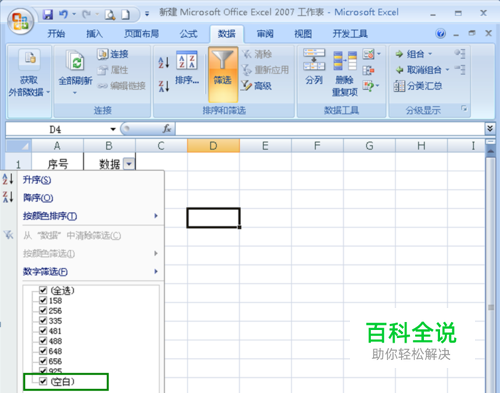Viewport: 500px width, 393px height.
Task: Uncheck the 256 filter value
Action: (43, 310)
